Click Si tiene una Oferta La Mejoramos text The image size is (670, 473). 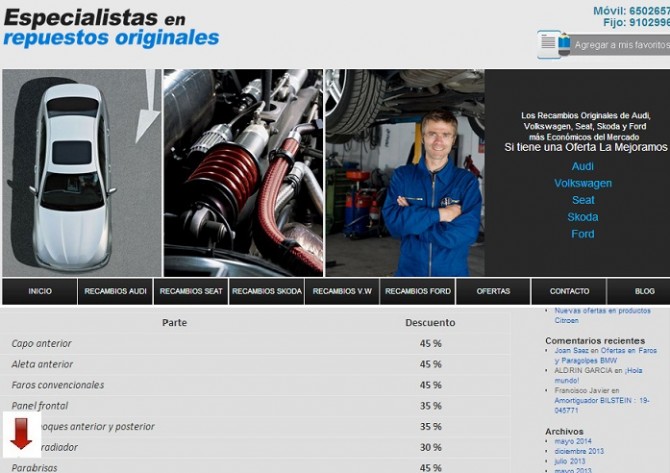585,147
